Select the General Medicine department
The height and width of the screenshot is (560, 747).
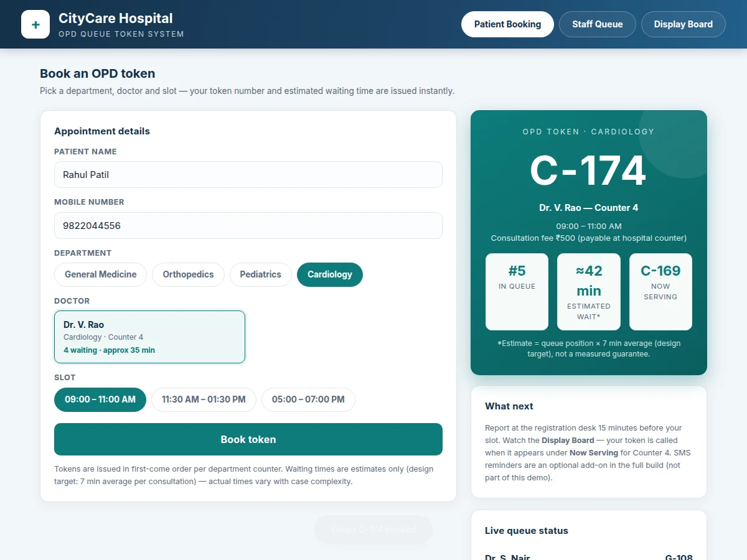101,274
